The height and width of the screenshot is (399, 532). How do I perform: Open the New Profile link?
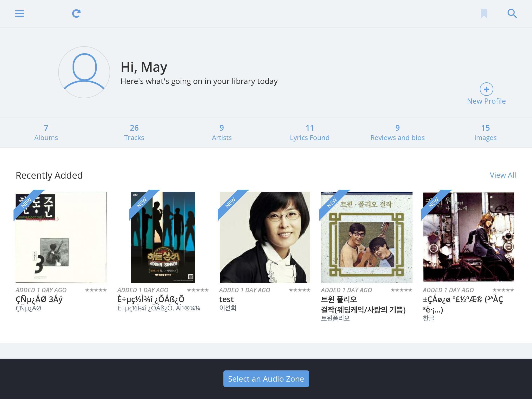tap(486, 101)
